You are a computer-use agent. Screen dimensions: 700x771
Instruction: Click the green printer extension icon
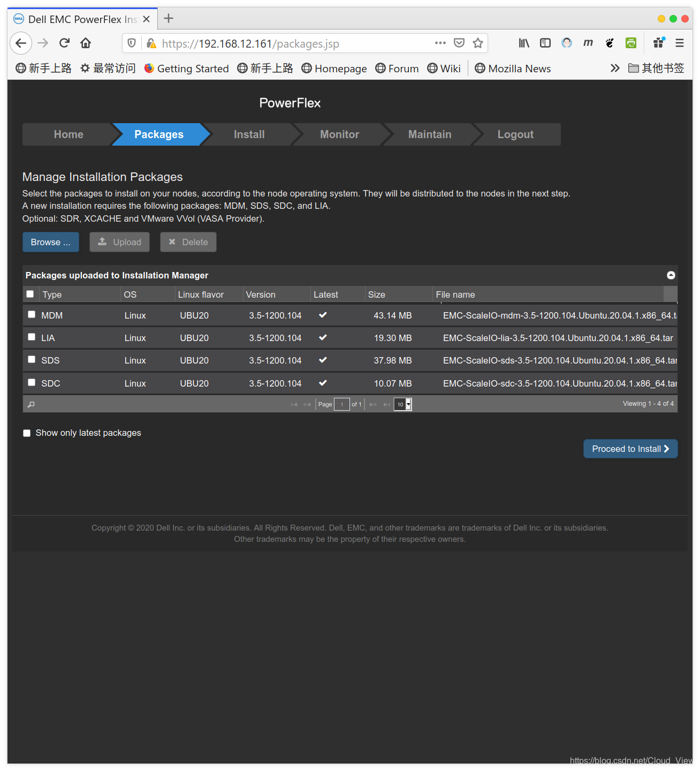point(631,43)
